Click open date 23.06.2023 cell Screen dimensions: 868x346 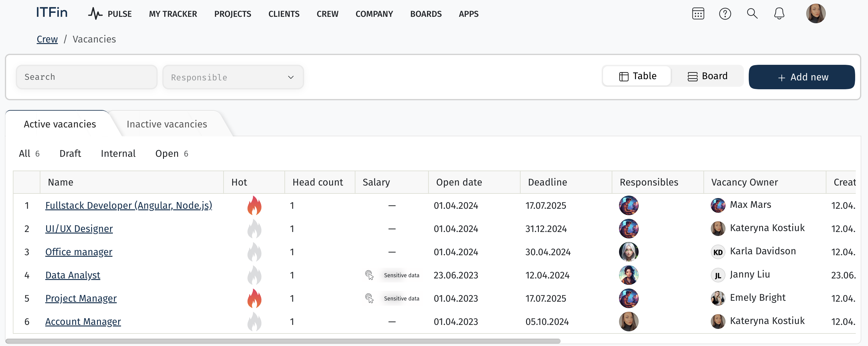click(456, 275)
